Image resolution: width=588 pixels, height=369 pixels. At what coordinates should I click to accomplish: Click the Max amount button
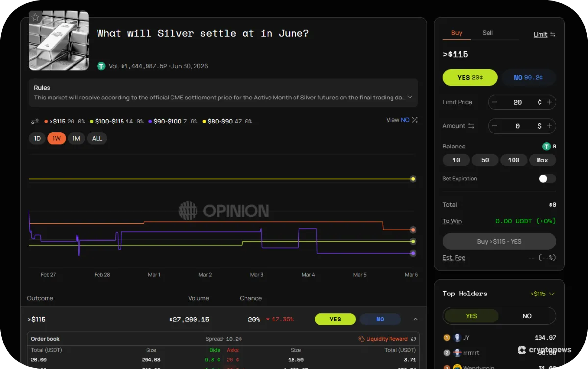[542, 160]
